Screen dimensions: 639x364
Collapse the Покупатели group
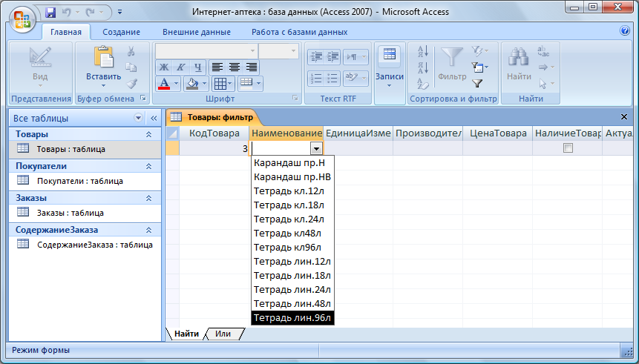coord(148,166)
